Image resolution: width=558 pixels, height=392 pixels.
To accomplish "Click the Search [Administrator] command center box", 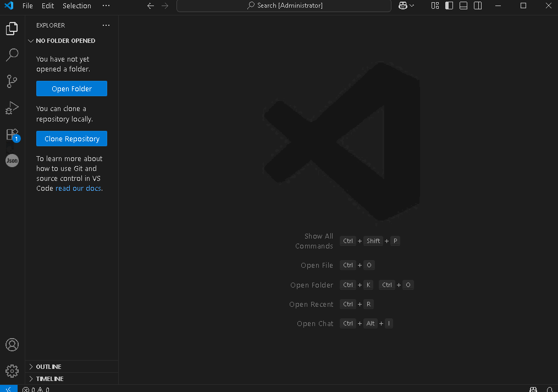I will 284,5.
